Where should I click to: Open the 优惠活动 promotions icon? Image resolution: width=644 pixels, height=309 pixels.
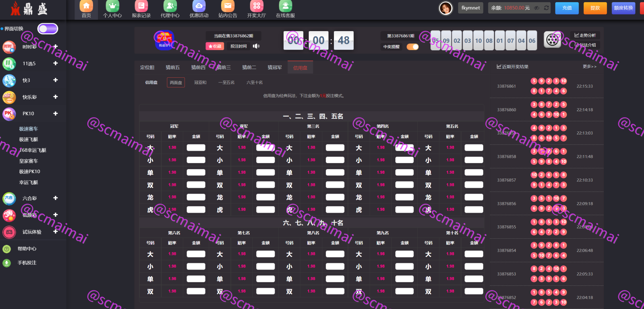pyautogui.click(x=199, y=6)
